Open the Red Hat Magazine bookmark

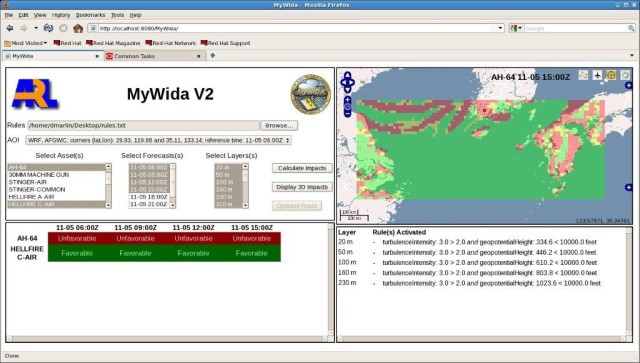pos(113,43)
